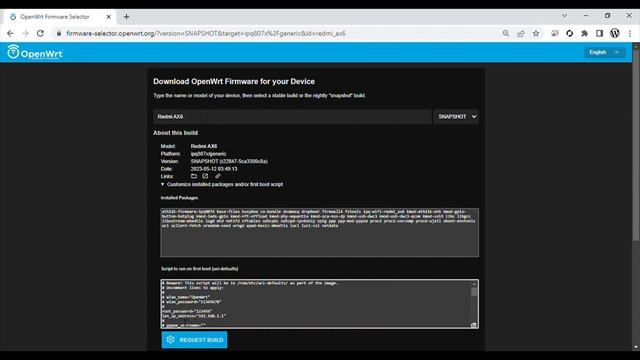640x360 pixels.
Task: Click the cast/media extension icon
Action: (x=554, y=33)
